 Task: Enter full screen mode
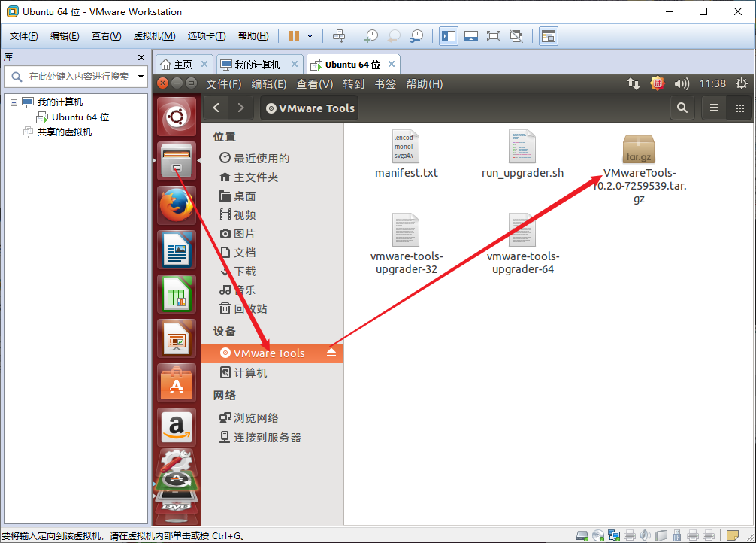point(493,35)
